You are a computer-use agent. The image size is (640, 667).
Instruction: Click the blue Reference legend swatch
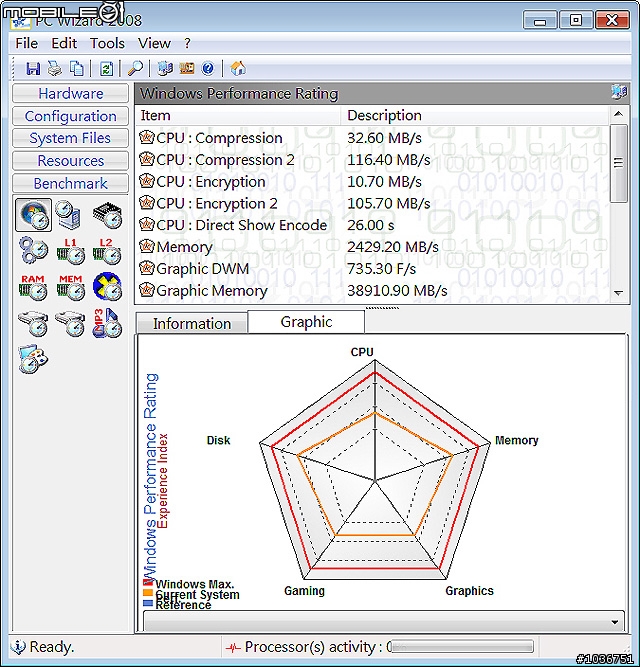click(x=148, y=602)
